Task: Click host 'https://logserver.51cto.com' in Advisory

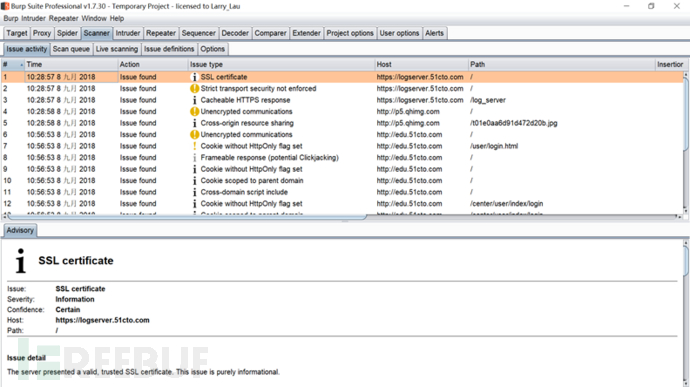Action: [x=102, y=320]
